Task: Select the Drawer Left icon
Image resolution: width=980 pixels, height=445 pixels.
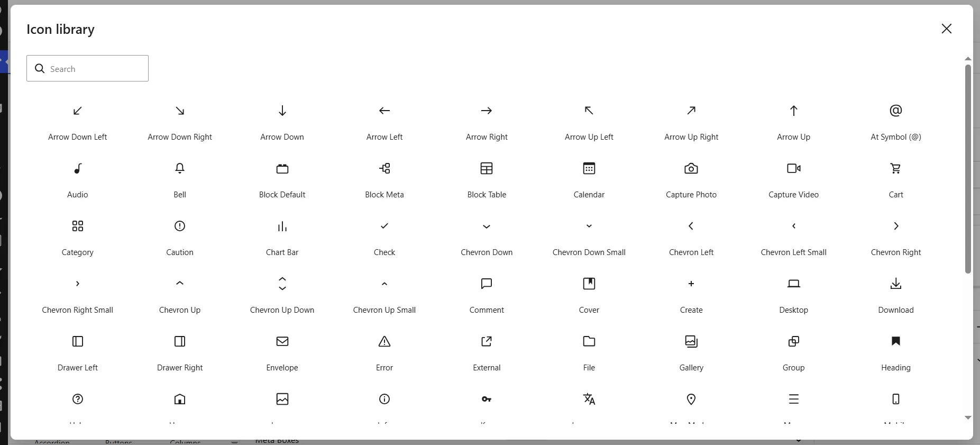Action: coord(78,341)
